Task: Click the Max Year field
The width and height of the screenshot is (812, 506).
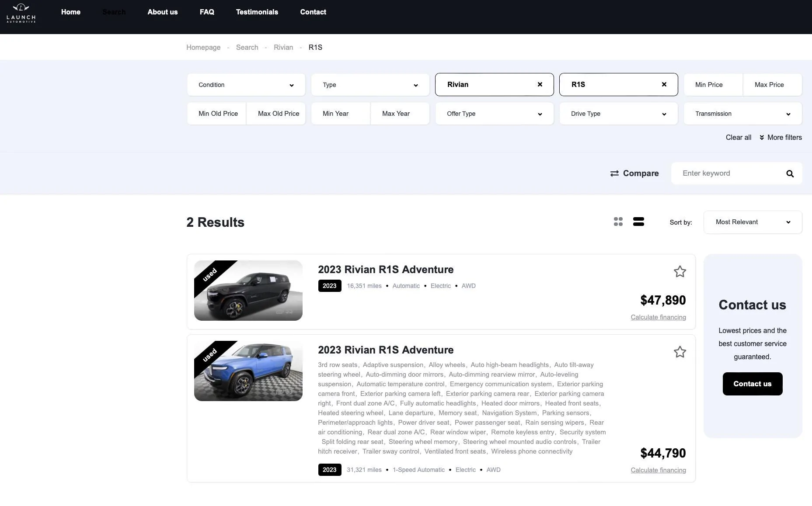Action: (400, 114)
